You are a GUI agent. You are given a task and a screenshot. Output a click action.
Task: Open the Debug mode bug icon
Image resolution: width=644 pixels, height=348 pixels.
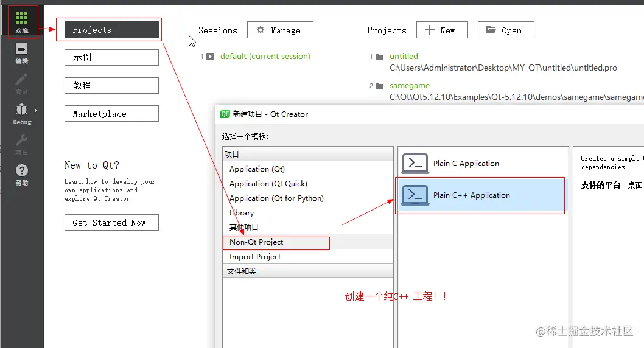point(21,110)
